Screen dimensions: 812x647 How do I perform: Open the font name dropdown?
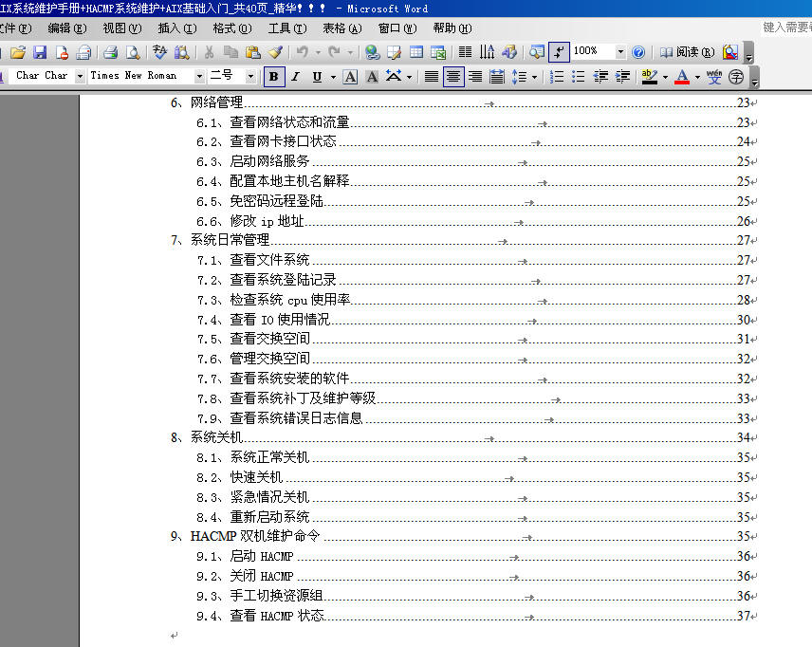[202, 76]
